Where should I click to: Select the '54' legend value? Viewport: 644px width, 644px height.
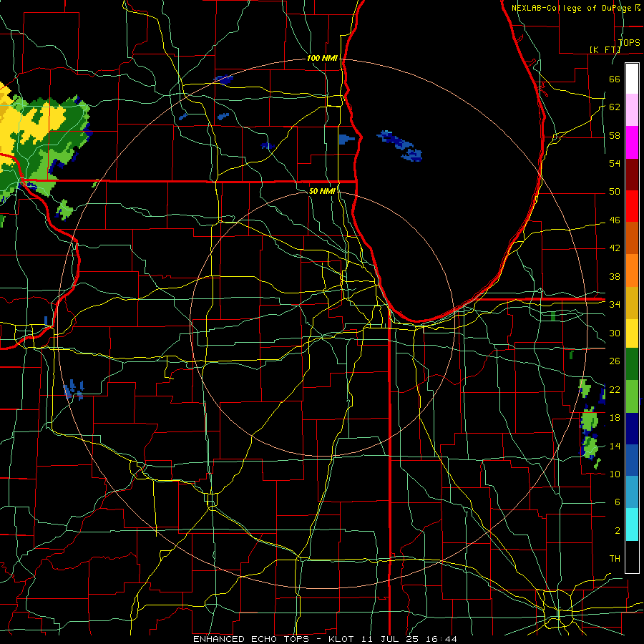[615, 163]
